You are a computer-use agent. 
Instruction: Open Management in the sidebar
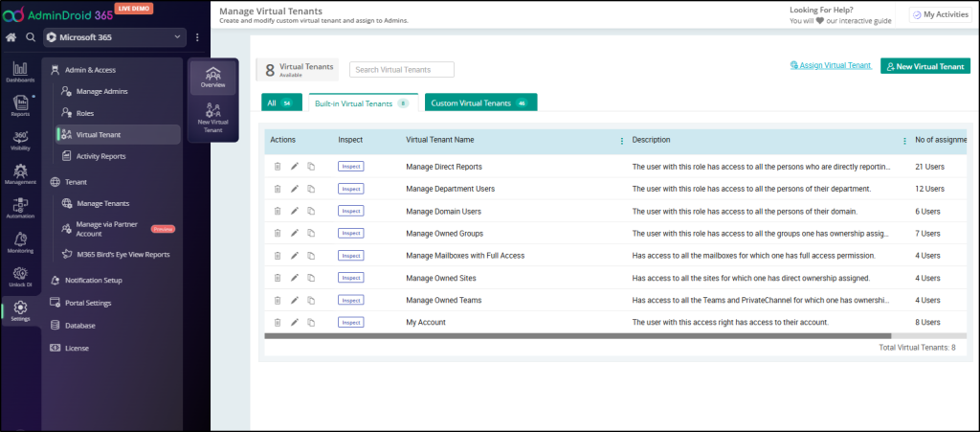21,174
